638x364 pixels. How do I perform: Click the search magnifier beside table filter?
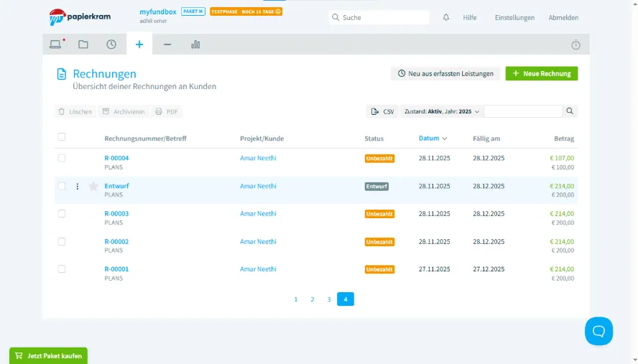(x=570, y=111)
